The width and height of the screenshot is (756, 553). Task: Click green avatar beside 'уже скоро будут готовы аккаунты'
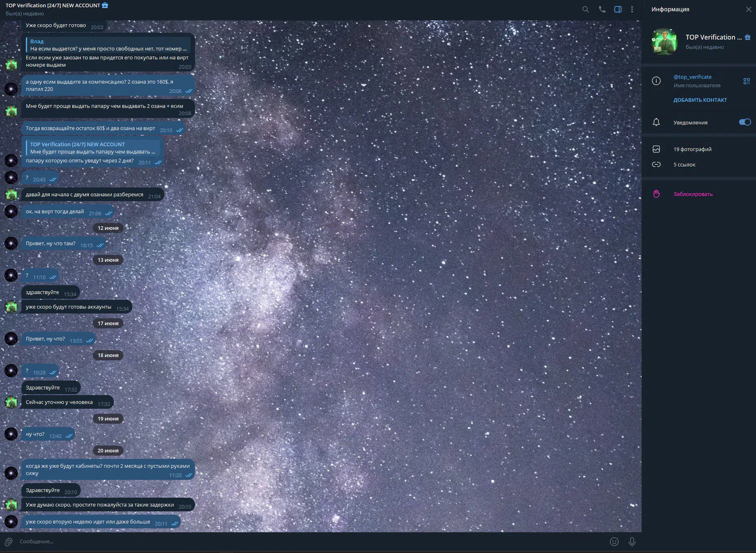[x=11, y=307]
